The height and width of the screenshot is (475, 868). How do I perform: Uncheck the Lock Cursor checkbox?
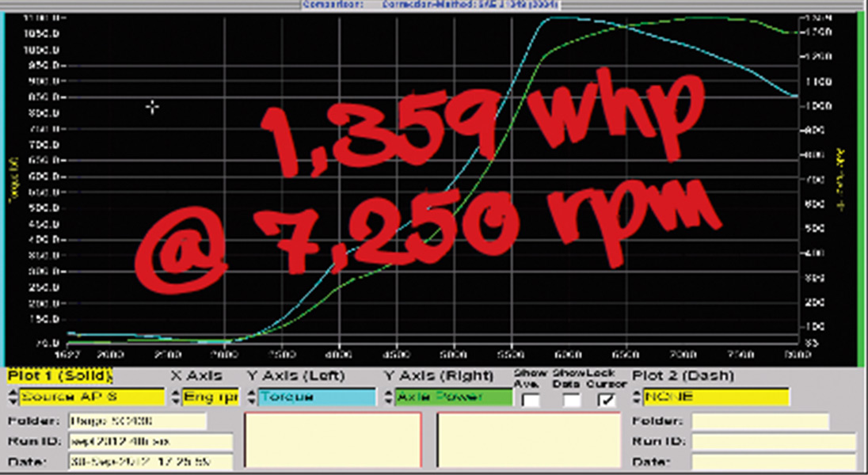607,400
